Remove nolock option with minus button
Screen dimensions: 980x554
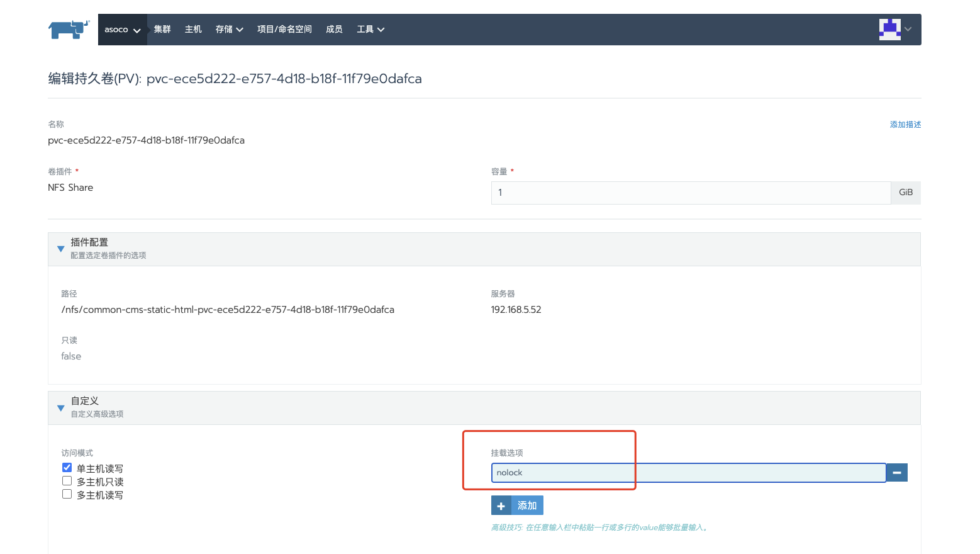[897, 473]
